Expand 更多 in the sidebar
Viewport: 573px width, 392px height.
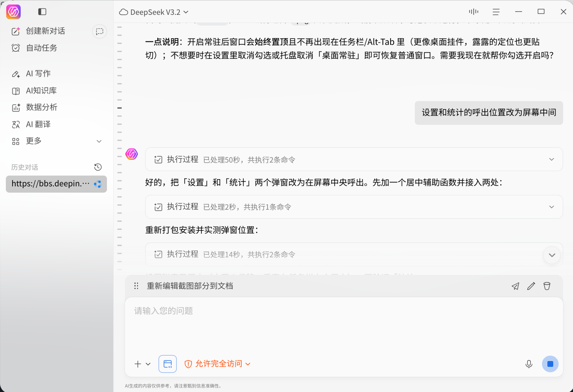(x=57, y=141)
